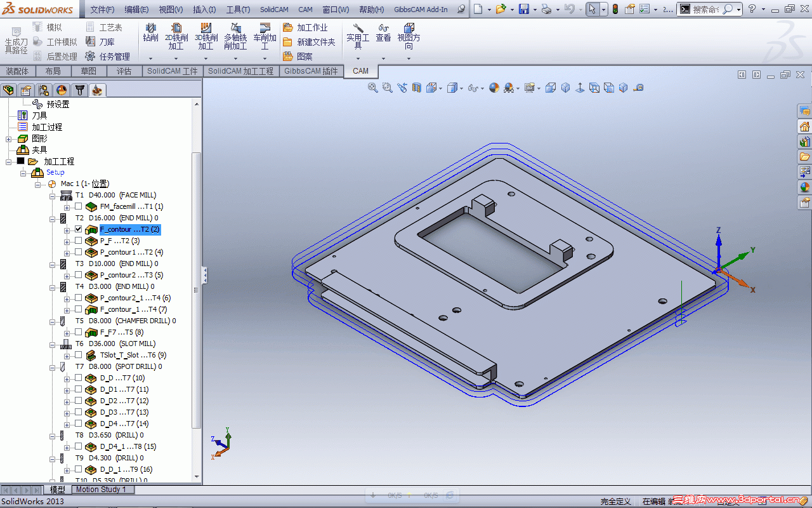
Task: Check the D_D_1 T9 (16) checkbox
Action: click(78, 469)
